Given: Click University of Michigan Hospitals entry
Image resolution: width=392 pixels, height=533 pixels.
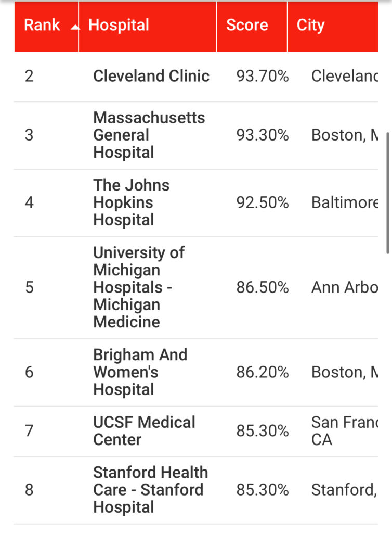Looking at the screenshot, I should [138, 287].
